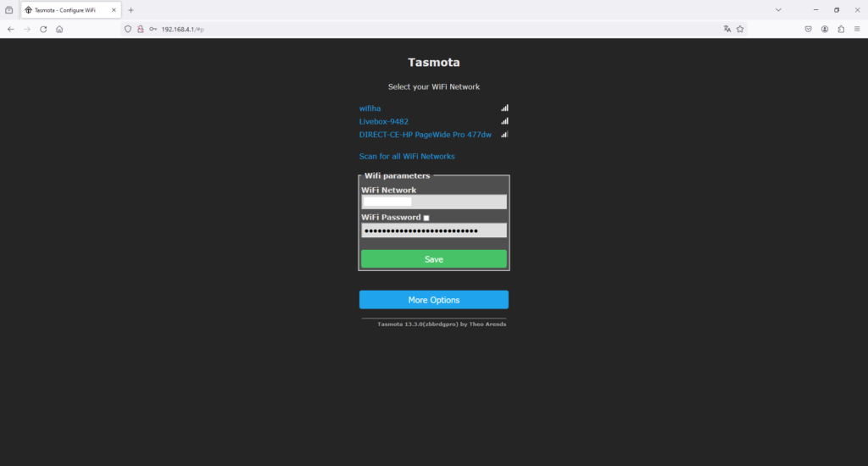Open the saved password key icon
Viewport: 868px width, 466px height.
(x=153, y=30)
